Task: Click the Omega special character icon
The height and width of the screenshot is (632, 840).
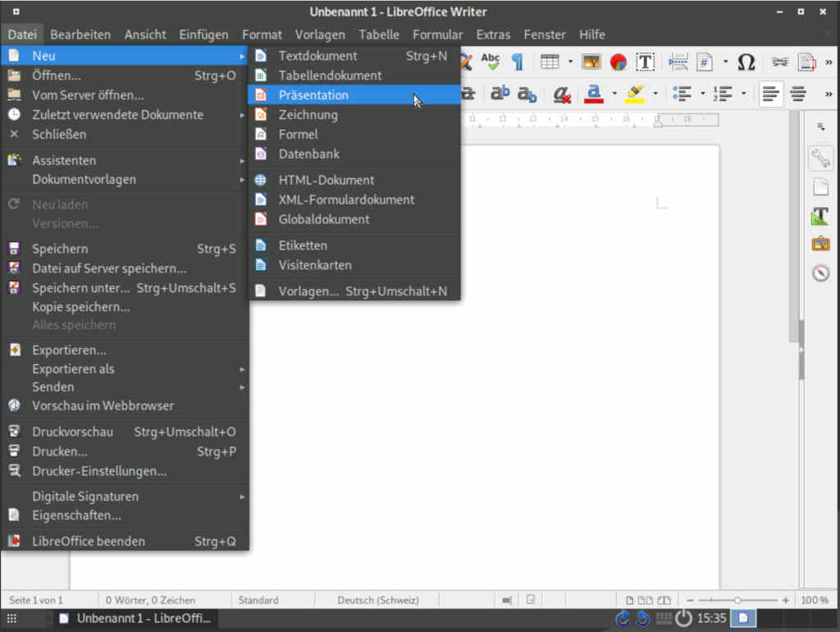Action: [746, 62]
